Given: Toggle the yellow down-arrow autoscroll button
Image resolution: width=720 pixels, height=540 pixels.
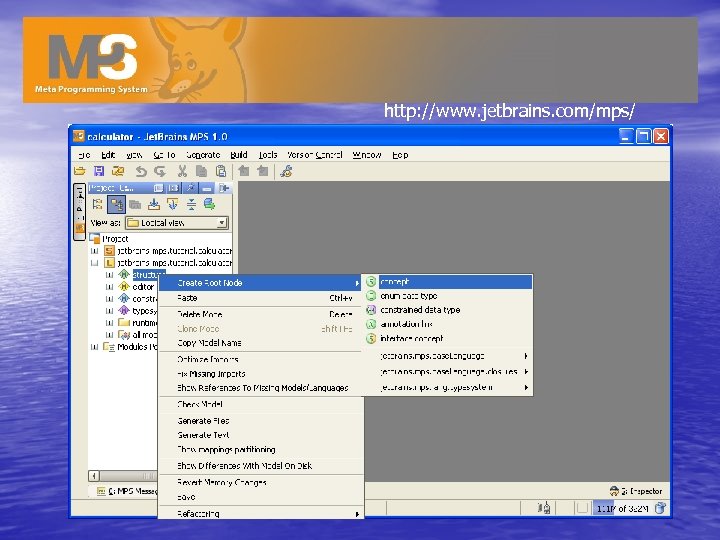Looking at the screenshot, I should 172,204.
